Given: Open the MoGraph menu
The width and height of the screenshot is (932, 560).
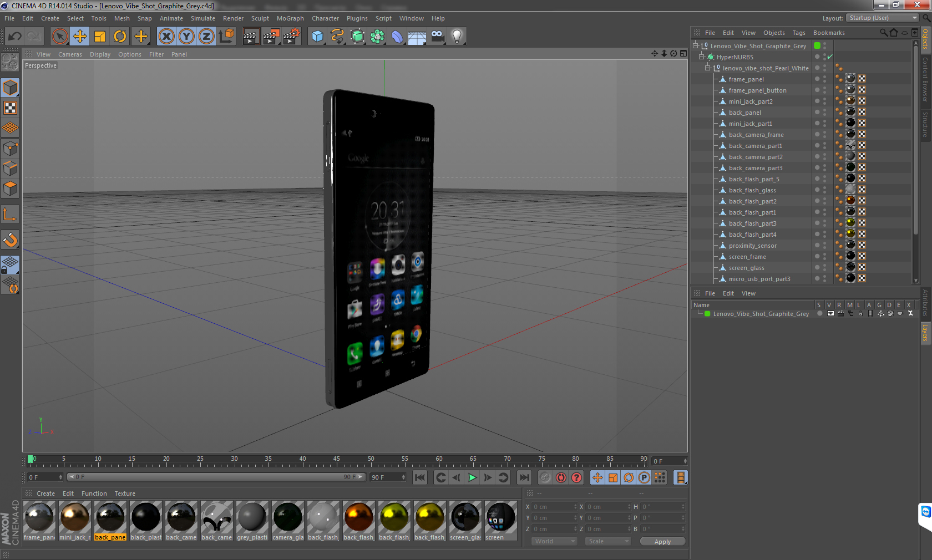Looking at the screenshot, I should click(x=290, y=18).
